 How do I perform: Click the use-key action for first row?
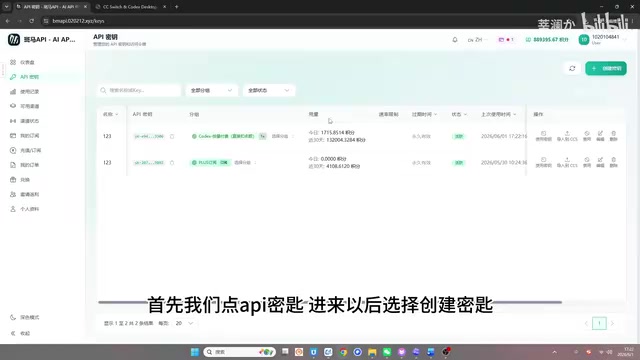(x=543, y=136)
